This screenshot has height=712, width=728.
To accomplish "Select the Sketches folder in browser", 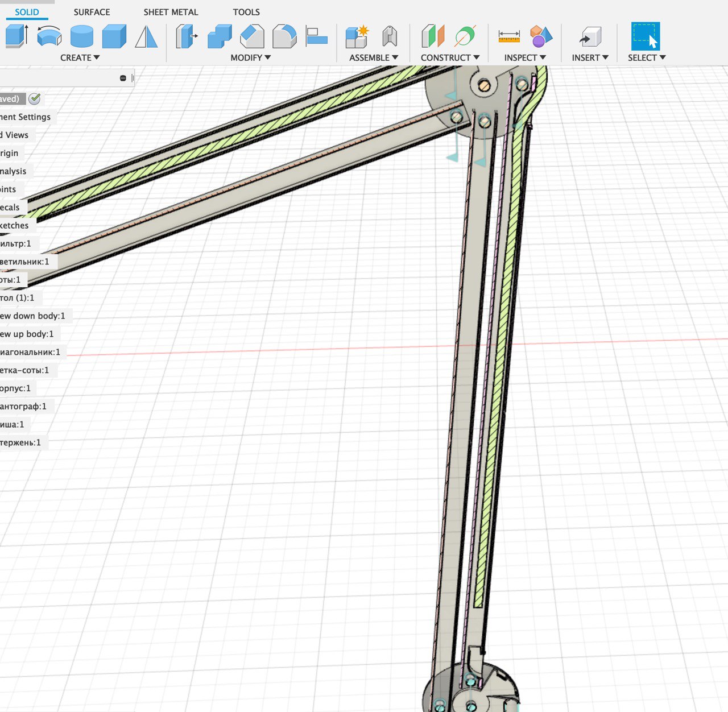I will 14,226.
